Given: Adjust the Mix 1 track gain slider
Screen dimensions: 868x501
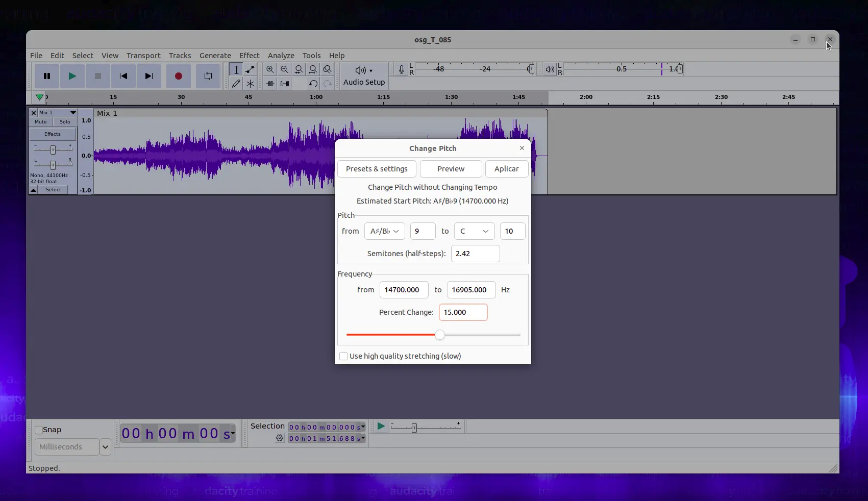Looking at the screenshot, I should coord(53,149).
